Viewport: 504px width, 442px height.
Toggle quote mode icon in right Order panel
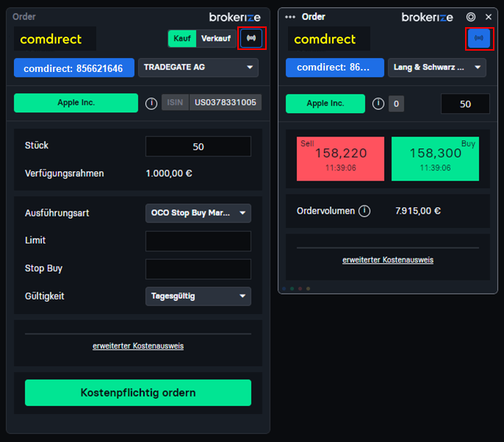(x=479, y=38)
